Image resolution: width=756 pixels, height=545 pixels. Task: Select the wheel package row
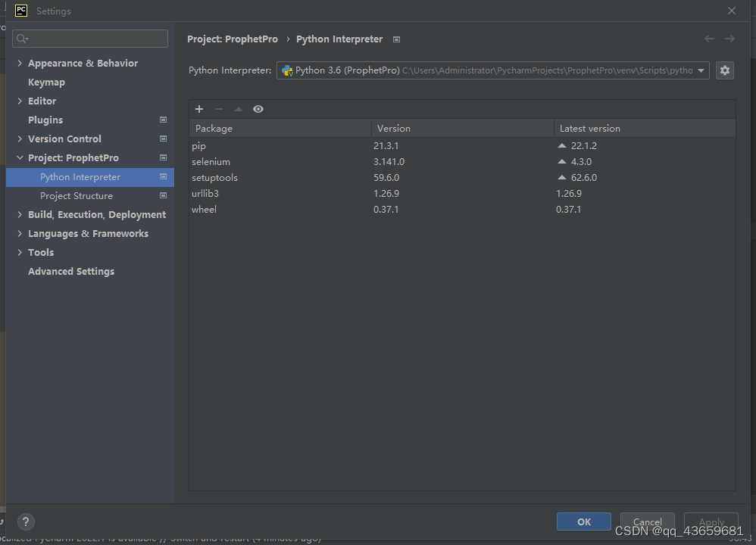pyautogui.click(x=462, y=209)
